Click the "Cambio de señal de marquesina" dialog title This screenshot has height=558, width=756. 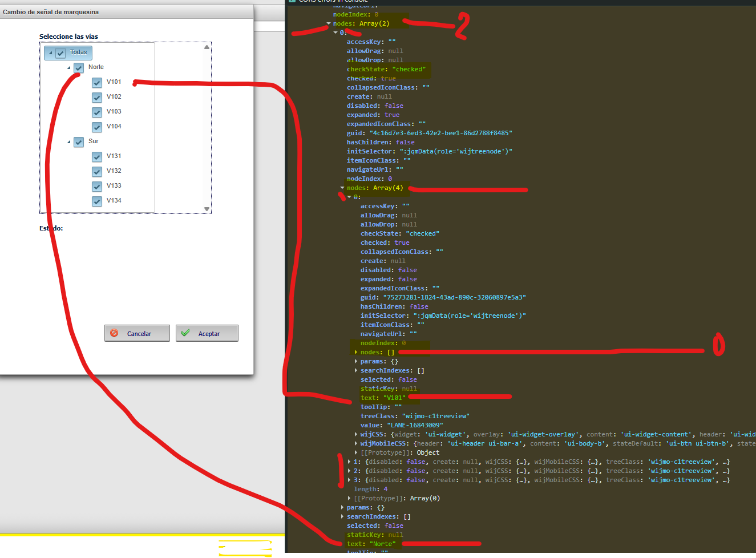51,12
